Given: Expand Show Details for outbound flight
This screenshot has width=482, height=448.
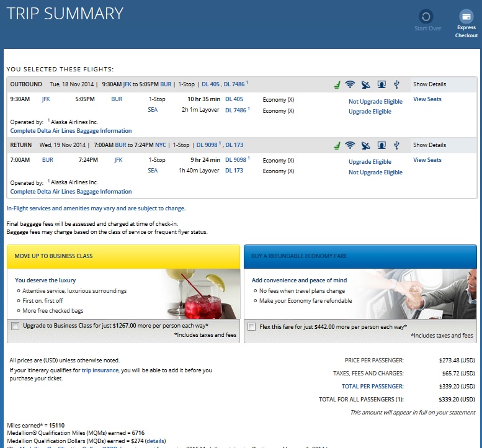Looking at the screenshot, I should point(429,84).
